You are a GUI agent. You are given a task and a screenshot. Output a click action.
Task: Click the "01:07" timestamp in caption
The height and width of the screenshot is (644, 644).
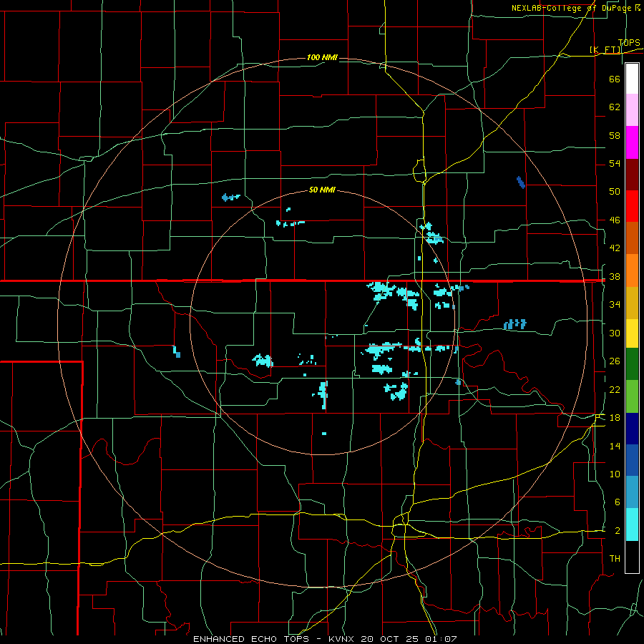pos(440,639)
